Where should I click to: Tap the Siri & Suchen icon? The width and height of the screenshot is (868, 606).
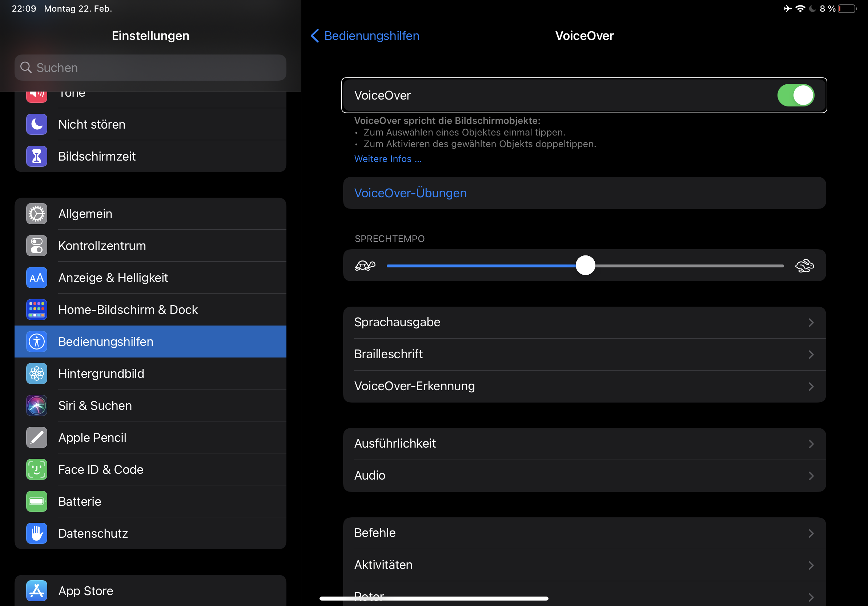point(37,405)
